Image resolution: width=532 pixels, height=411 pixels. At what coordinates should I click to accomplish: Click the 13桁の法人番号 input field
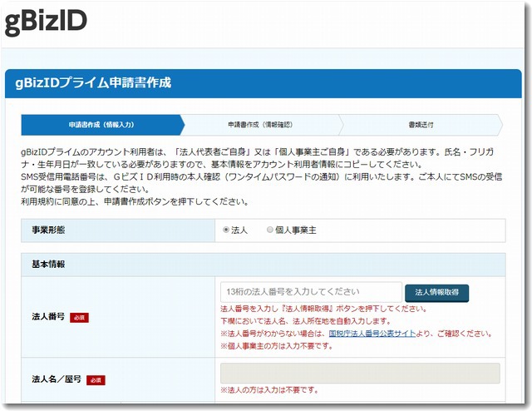coord(311,292)
